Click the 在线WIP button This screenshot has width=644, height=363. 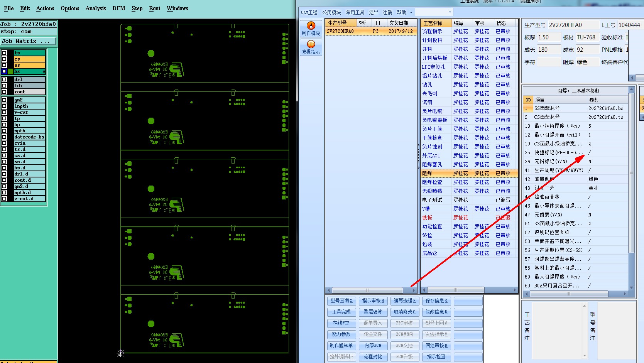point(341,323)
